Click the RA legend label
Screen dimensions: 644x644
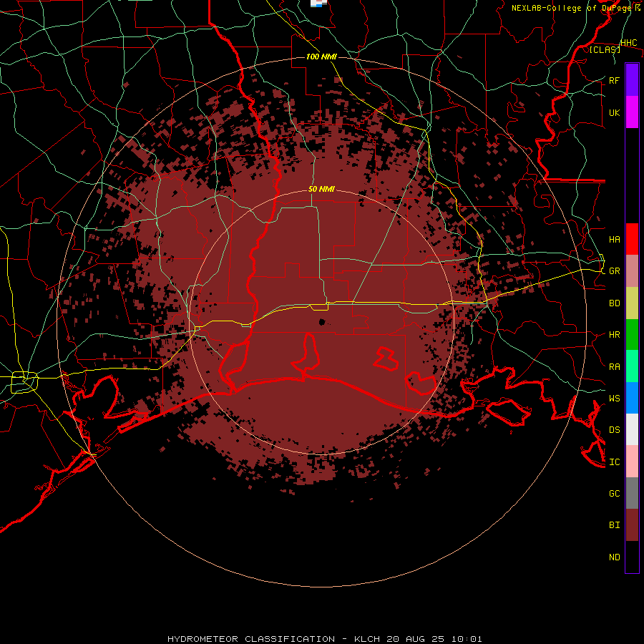click(615, 366)
